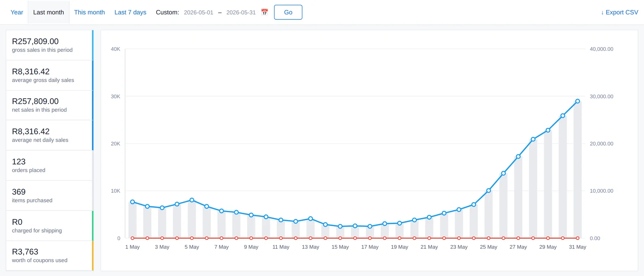Screen dimensions: 644x276
Task: Select the Last month tab
Action: click(49, 12)
